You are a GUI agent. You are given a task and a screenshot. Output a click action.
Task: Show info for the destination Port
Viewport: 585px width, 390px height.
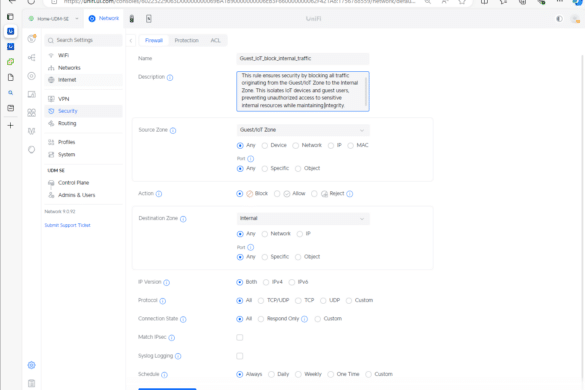pyautogui.click(x=251, y=247)
